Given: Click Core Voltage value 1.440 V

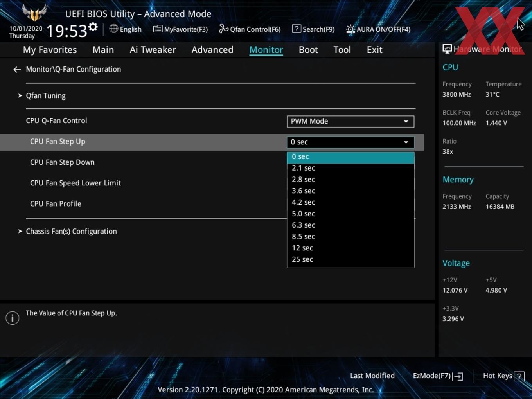Looking at the screenshot, I should tap(496, 123).
